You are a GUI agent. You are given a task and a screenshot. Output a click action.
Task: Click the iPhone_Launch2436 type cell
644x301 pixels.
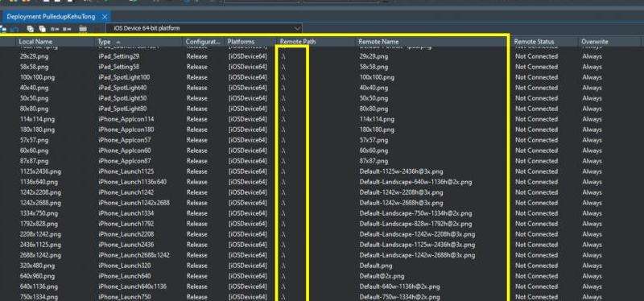pos(126,245)
